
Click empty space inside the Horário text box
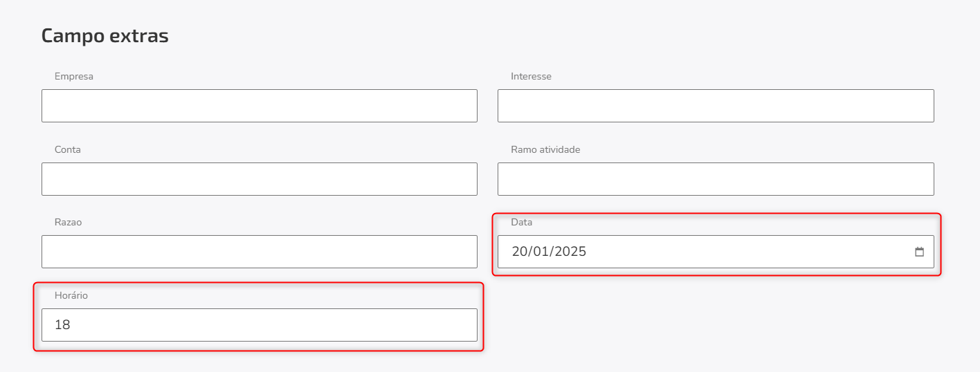pos(277,325)
